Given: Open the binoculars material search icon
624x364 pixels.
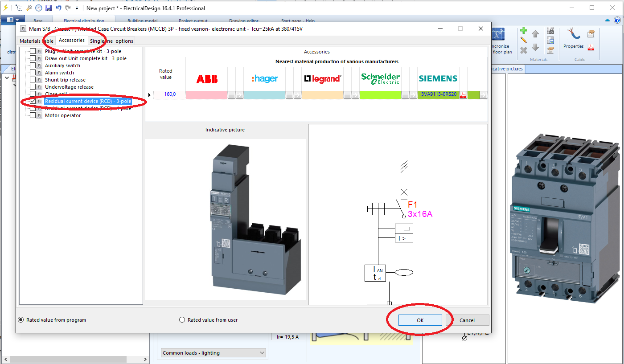Looking at the screenshot, I should click(x=550, y=30).
